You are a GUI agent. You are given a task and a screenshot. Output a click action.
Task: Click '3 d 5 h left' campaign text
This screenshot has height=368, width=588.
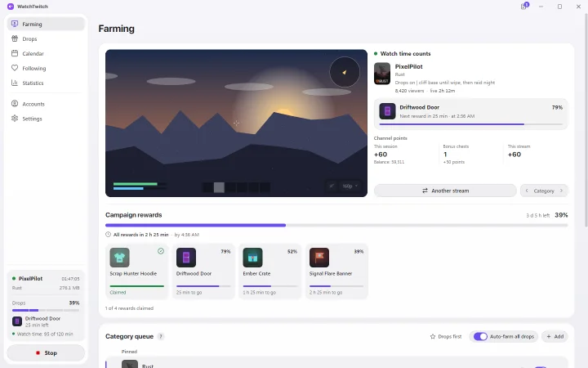coord(537,216)
